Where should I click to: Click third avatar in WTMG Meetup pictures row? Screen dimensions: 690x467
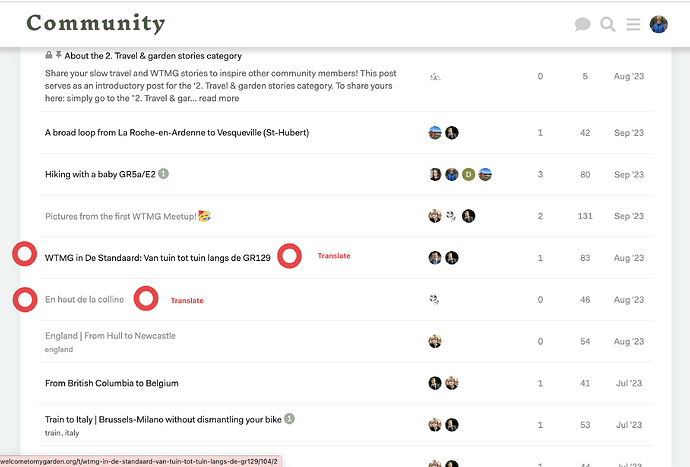point(468,216)
